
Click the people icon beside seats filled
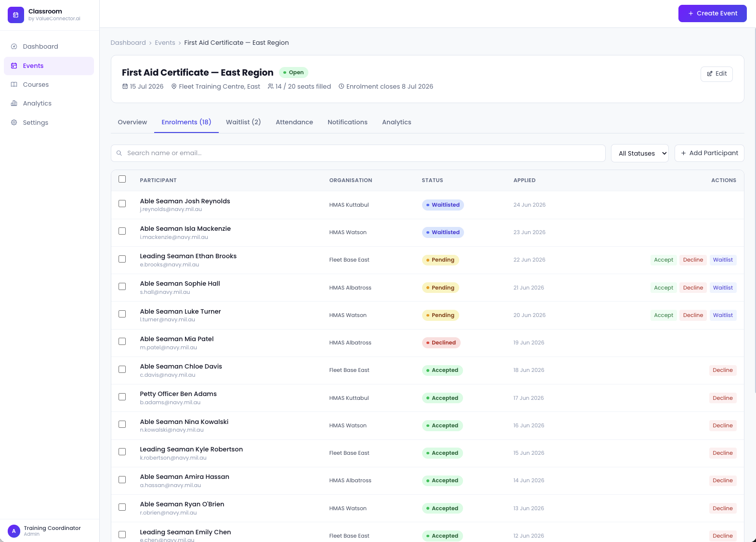(271, 87)
